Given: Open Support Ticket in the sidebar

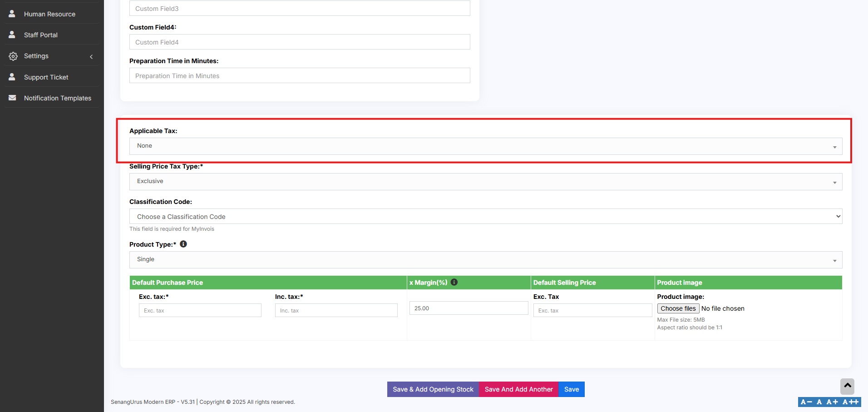Looking at the screenshot, I should 46,77.
